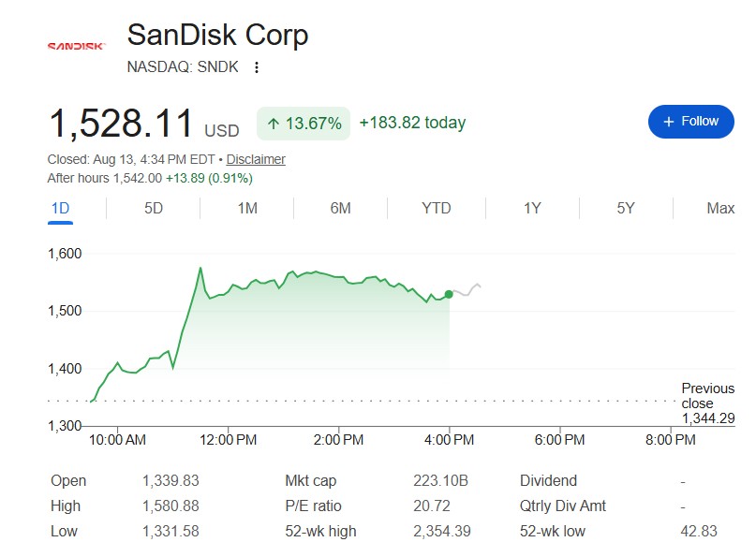This screenshot has width=756, height=557.
Task: Select the Max time range
Action: tap(720, 208)
